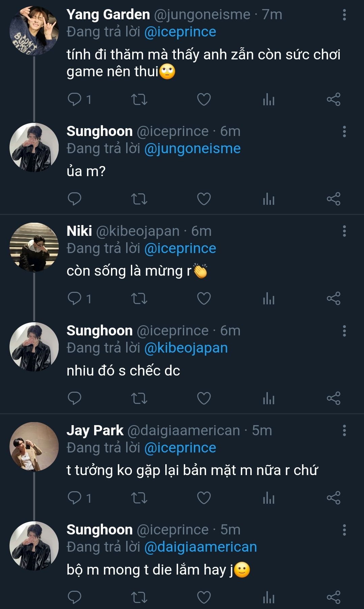Screen dimensions: 364x609
Task: Tap the @daigiaamerican mention link
Action: [x=200, y=547]
